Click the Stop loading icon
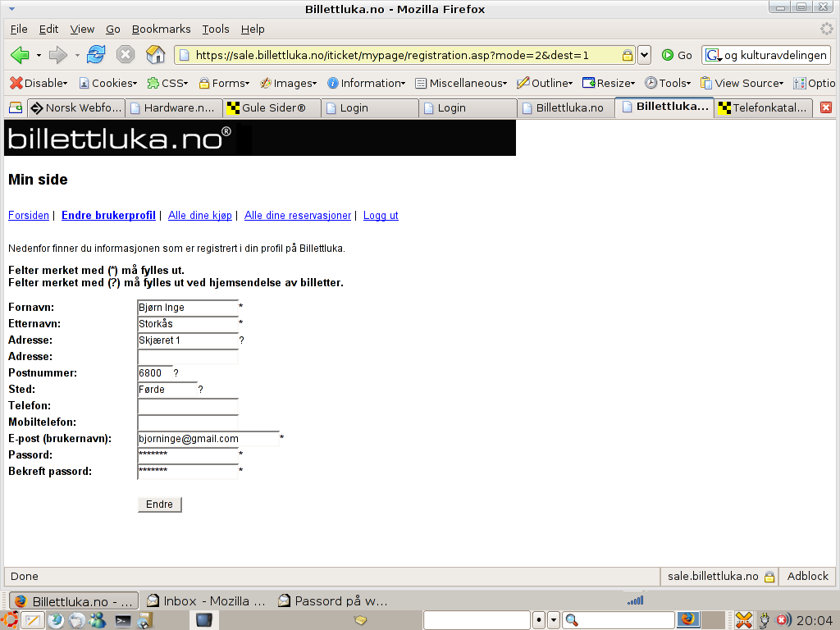The width and height of the screenshot is (840, 630). pyautogui.click(x=126, y=55)
